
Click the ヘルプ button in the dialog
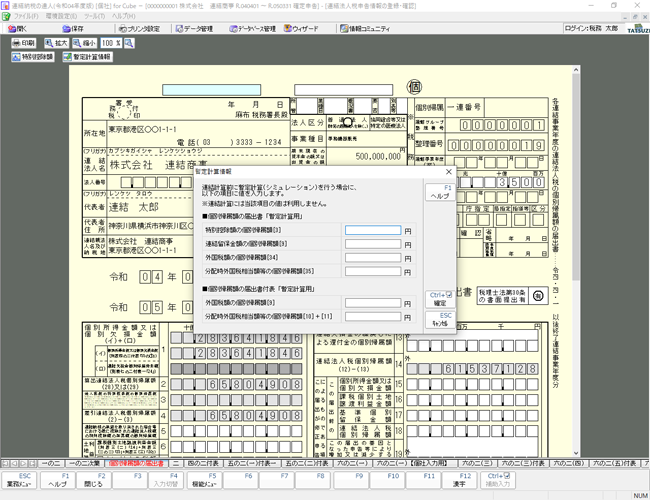(x=440, y=192)
